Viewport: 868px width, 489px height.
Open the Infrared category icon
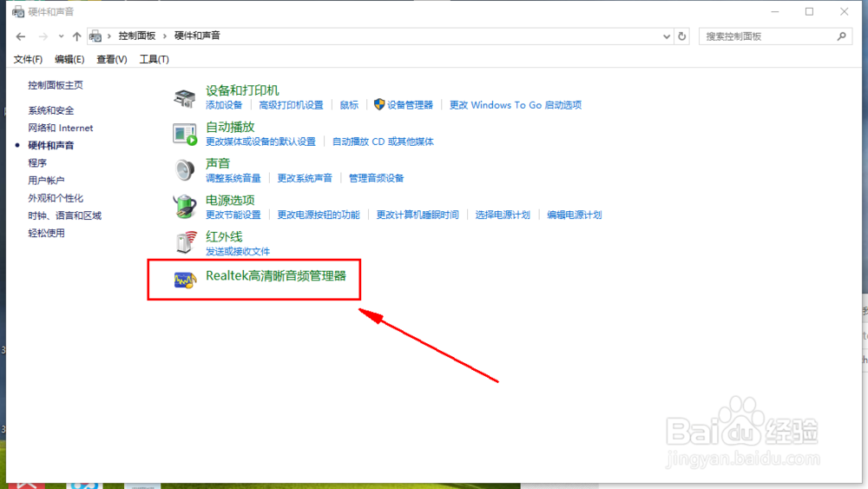click(186, 242)
